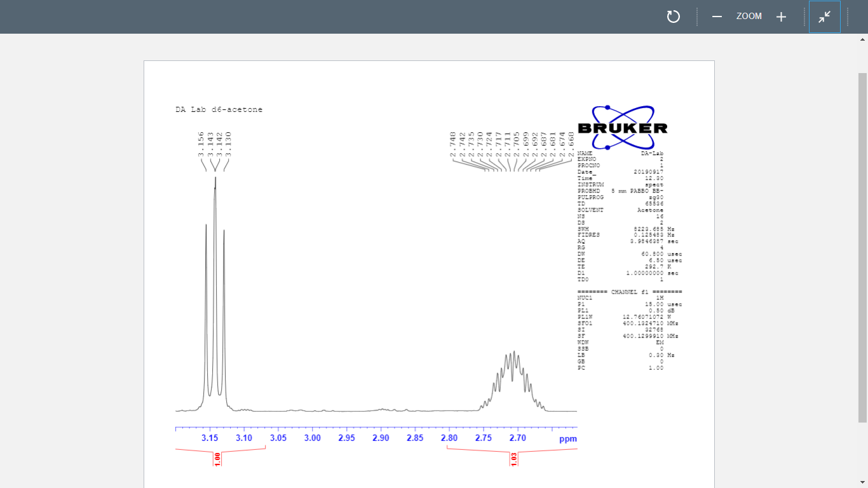Click the PULPROG value 'zg30'
This screenshot has height=488, width=868.
point(656,198)
